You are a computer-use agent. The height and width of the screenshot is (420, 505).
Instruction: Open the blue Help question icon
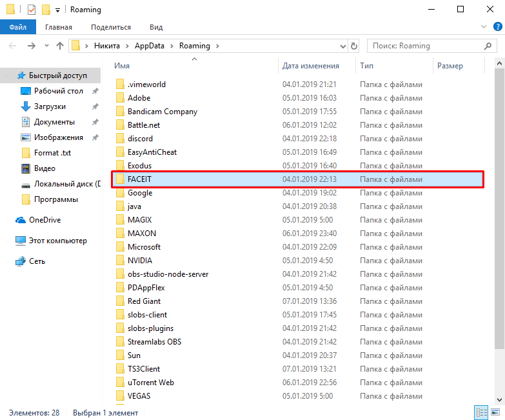pos(498,26)
